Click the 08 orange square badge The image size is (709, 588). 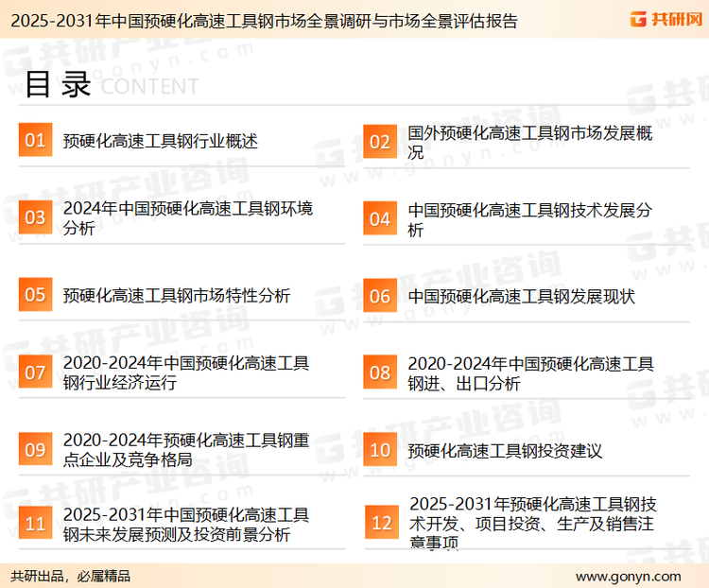point(380,372)
